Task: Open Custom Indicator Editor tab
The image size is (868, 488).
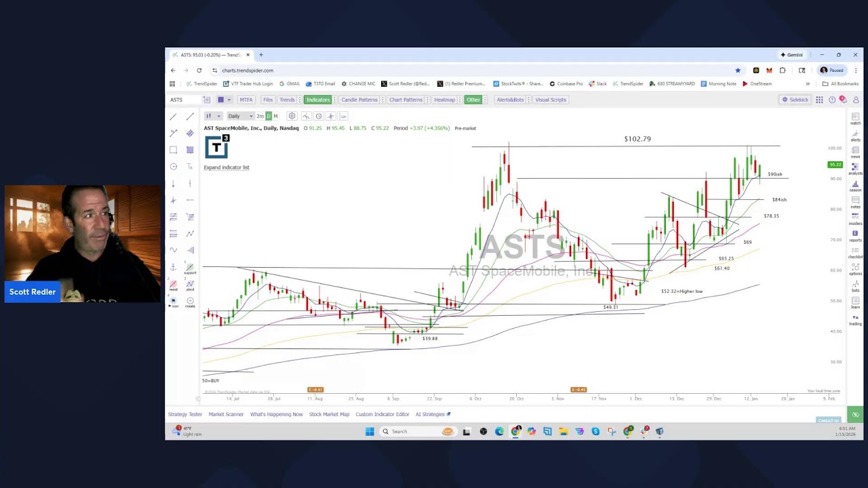Action: (382, 414)
